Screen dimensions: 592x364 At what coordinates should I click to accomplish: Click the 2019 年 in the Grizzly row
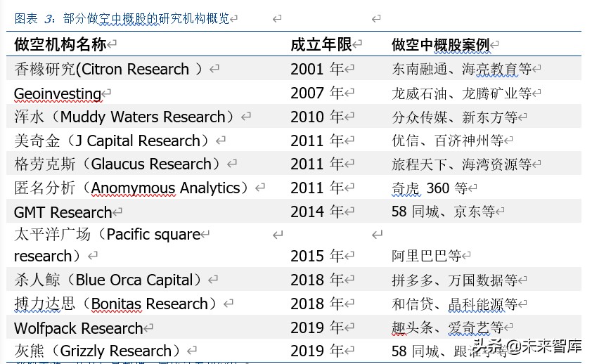coord(317,351)
